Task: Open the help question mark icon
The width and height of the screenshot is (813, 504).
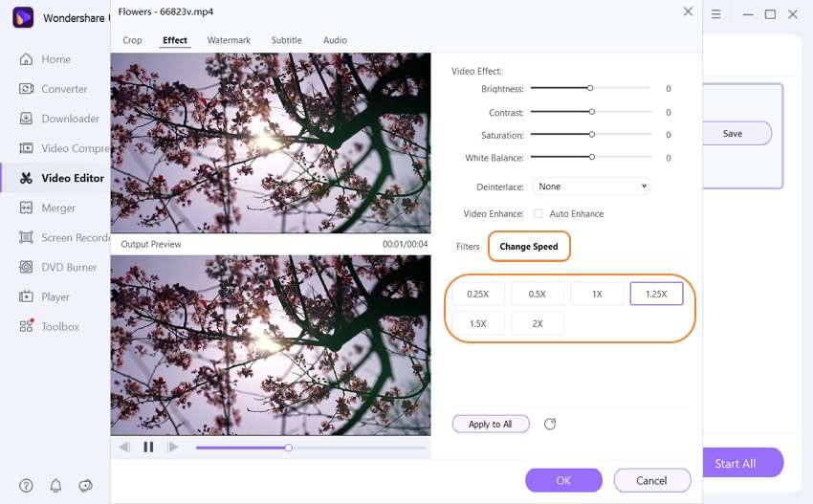Action: click(26, 485)
